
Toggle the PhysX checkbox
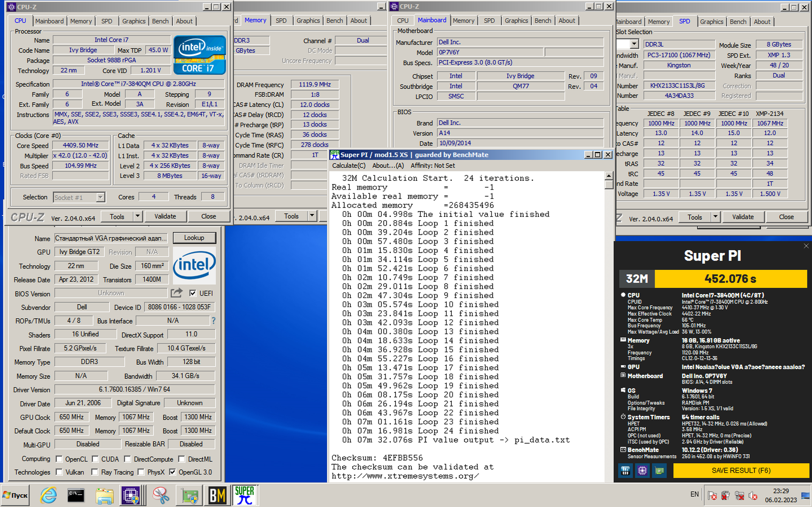coord(141,472)
